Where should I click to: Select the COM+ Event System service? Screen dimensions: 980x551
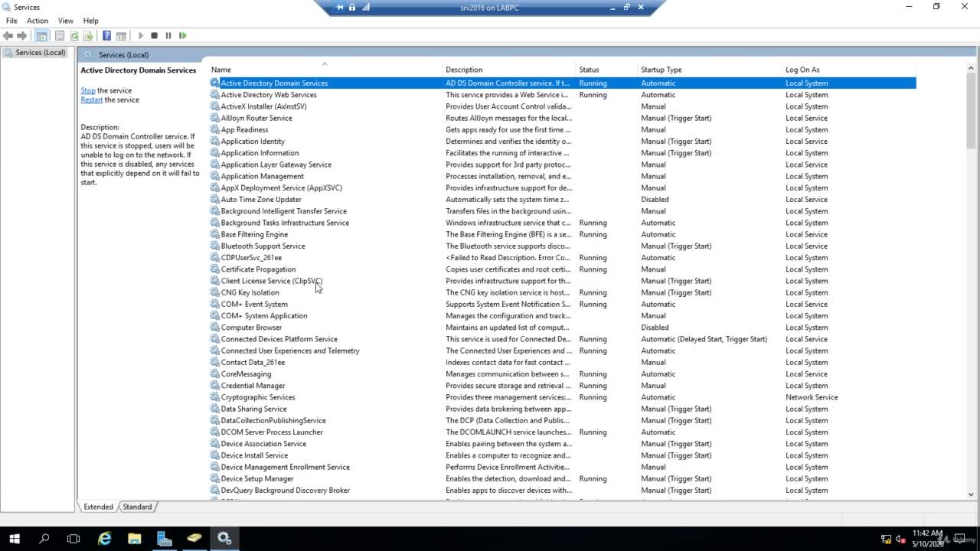click(254, 304)
